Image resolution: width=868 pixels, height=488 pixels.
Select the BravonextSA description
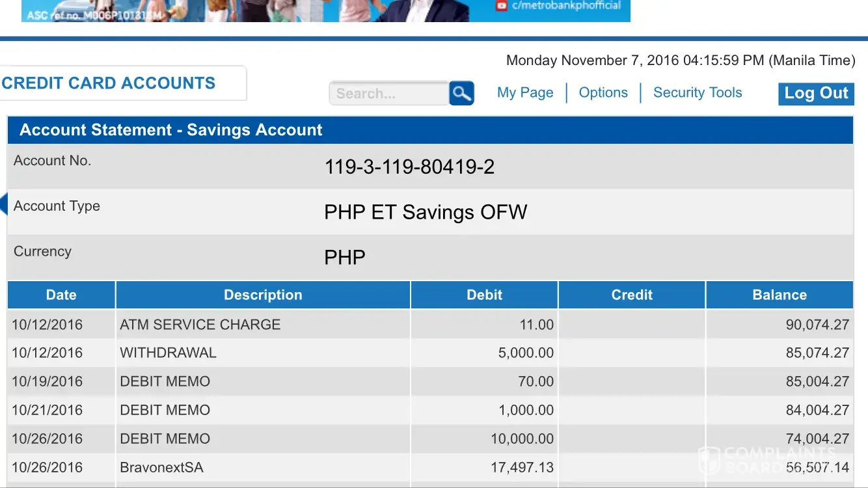tap(161, 467)
